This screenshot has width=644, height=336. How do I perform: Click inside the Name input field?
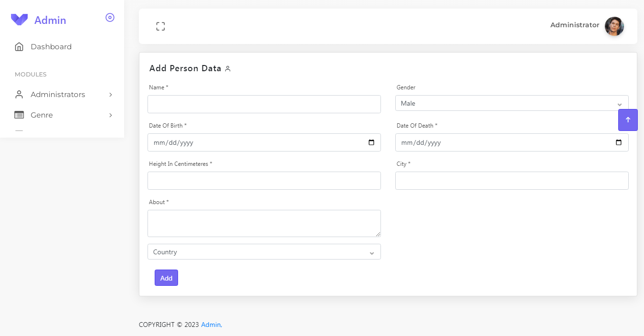pos(264,104)
